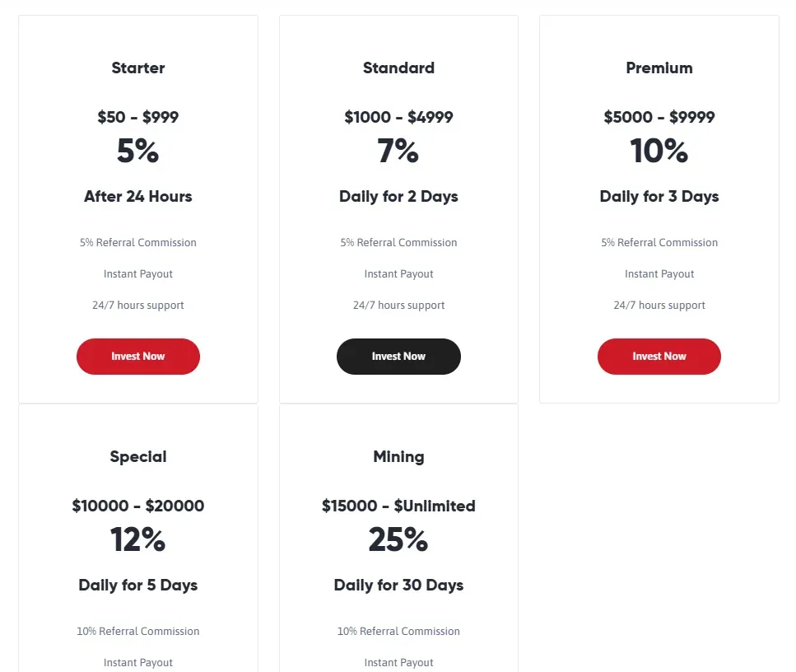Image resolution: width=796 pixels, height=672 pixels.
Task: Select the Standard plan heading
Action: 398,68
